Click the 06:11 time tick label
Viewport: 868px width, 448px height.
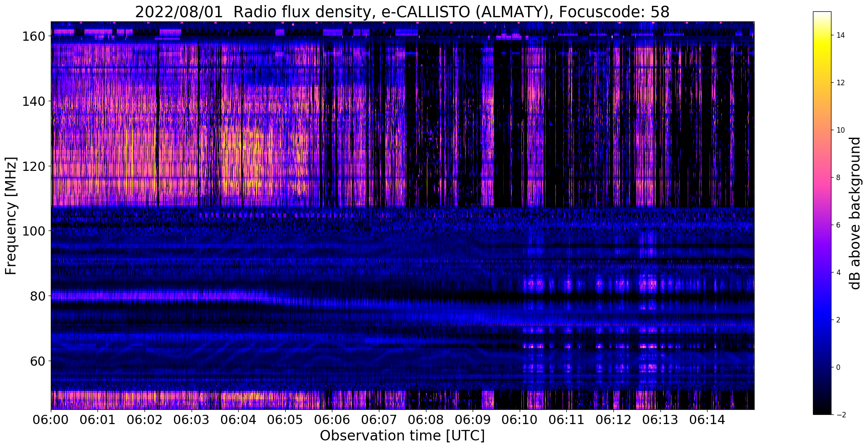click(566, 419)
